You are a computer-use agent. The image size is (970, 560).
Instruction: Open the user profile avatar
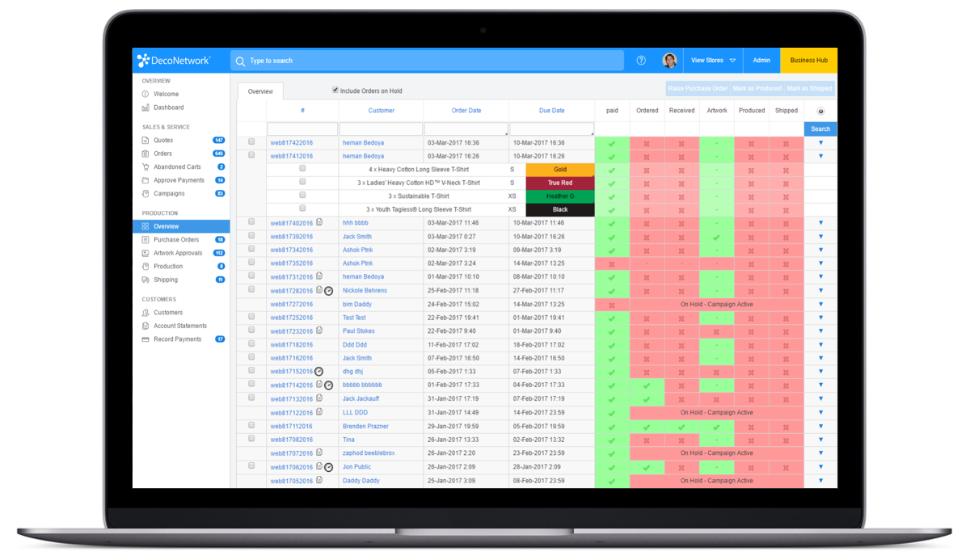click(x=669, y=61)
